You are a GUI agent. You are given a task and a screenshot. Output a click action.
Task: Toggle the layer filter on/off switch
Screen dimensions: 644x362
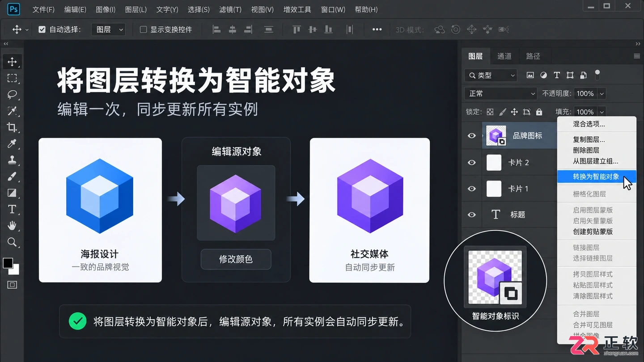[597, 75]
